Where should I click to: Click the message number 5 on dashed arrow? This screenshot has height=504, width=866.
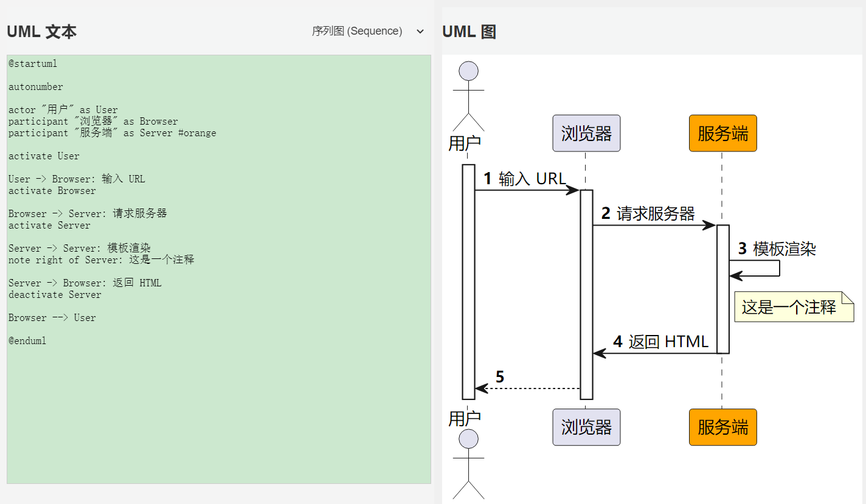(500, 377)
